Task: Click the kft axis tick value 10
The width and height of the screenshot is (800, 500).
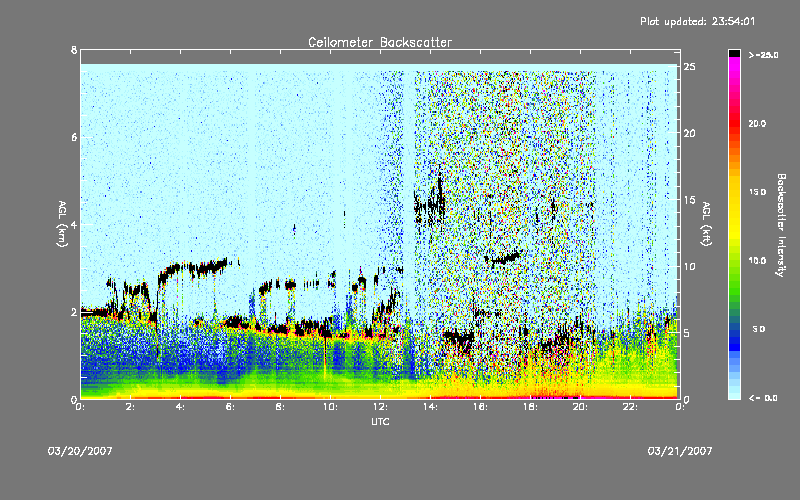Action: 689,266
